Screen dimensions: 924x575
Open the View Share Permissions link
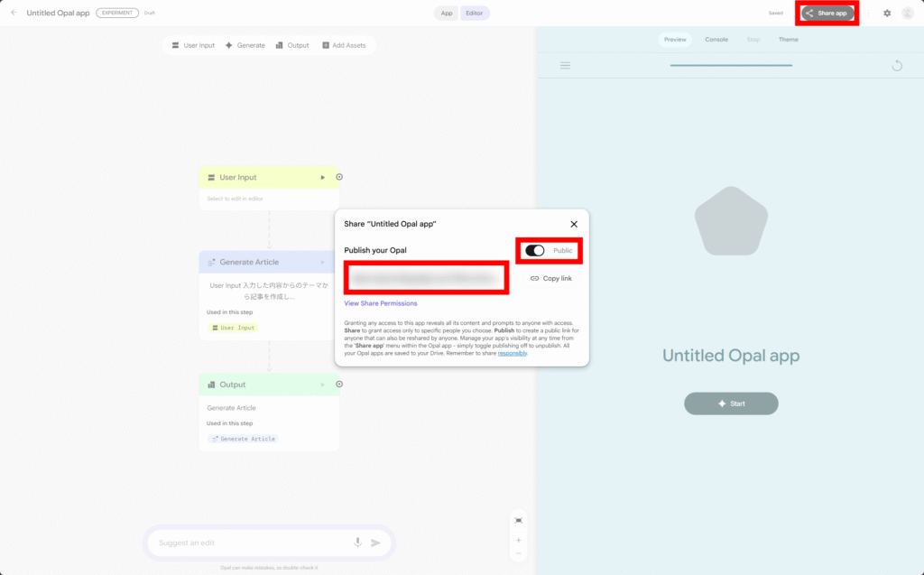(381, 303)
